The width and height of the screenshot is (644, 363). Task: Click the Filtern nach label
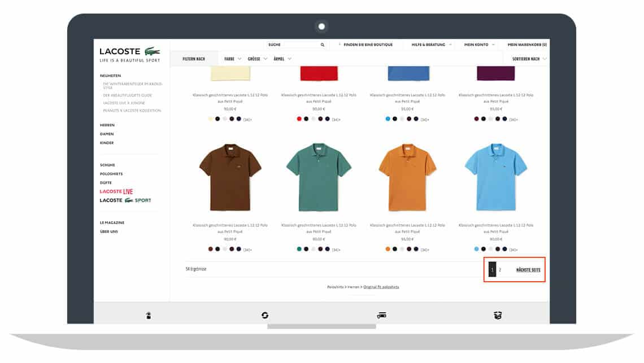[193, 59]
